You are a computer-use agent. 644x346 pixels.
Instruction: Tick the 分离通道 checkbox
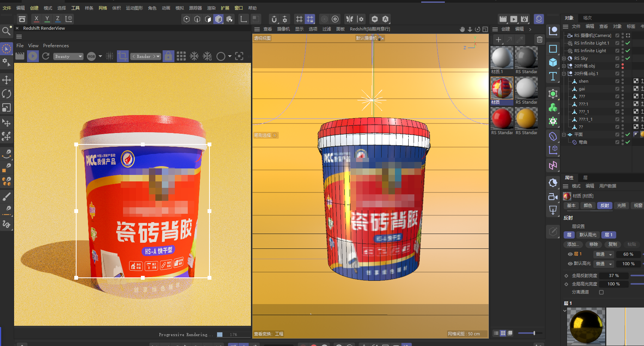pyautogui.click(x=601, y=292)
